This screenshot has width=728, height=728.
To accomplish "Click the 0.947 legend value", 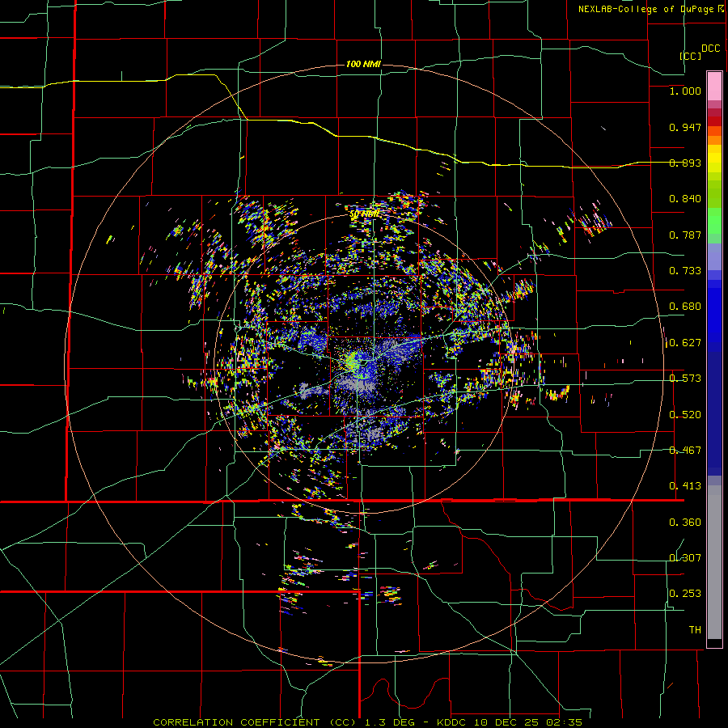I will point(685,127).
